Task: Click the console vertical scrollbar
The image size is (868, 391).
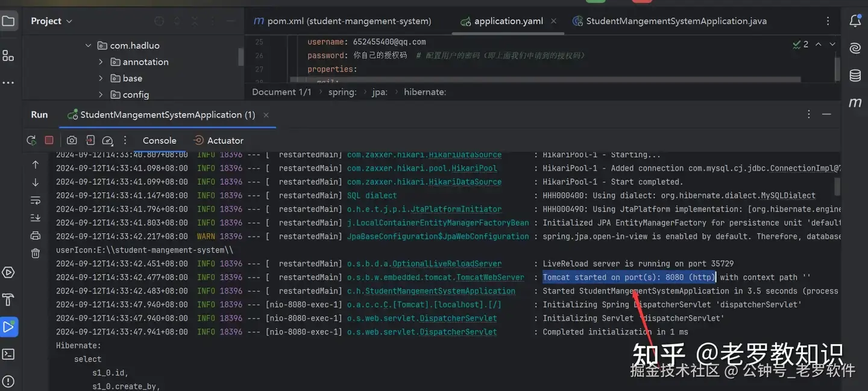Action: pyautogui.click(x=837, y=186)
